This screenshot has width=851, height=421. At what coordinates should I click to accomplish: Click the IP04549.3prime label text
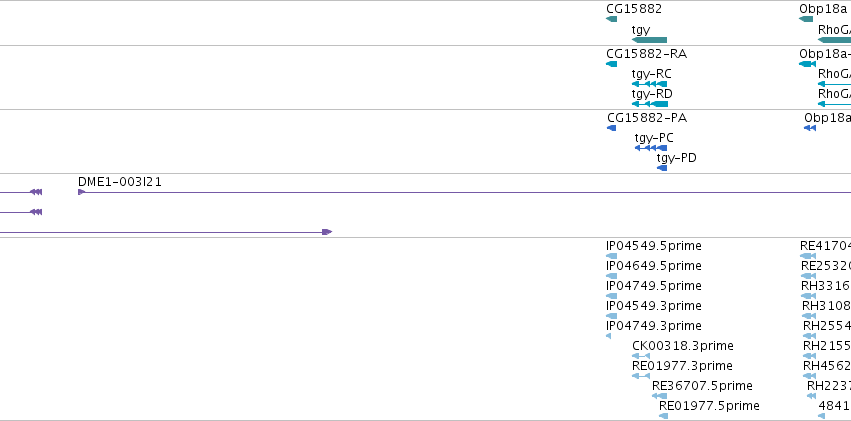654,307
